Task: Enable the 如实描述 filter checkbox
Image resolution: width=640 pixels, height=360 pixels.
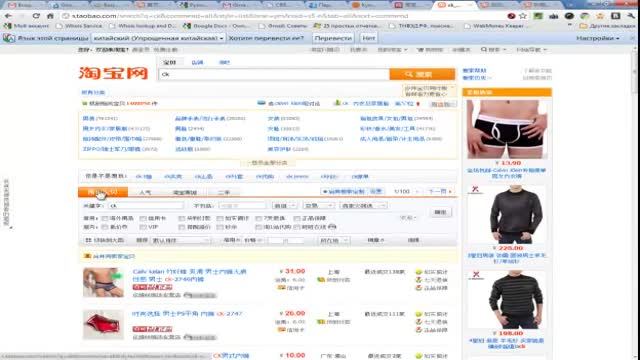Action: pos(220,219)
